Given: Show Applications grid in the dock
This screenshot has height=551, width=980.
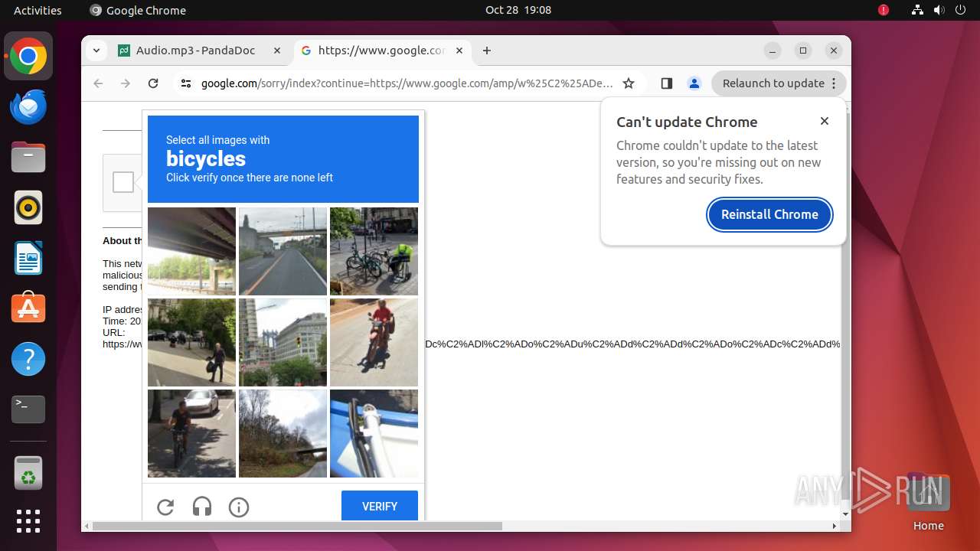Looking at the screenshot, I should click(x=28, y=521).
